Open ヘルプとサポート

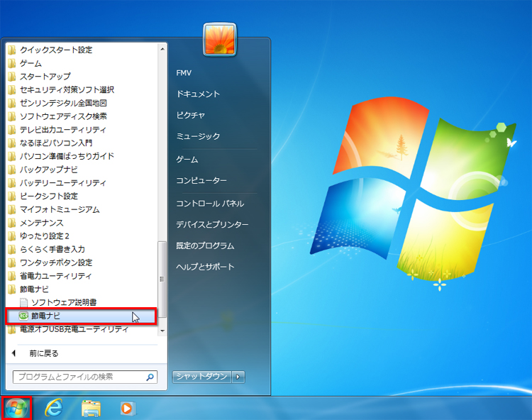pos(205,266)
